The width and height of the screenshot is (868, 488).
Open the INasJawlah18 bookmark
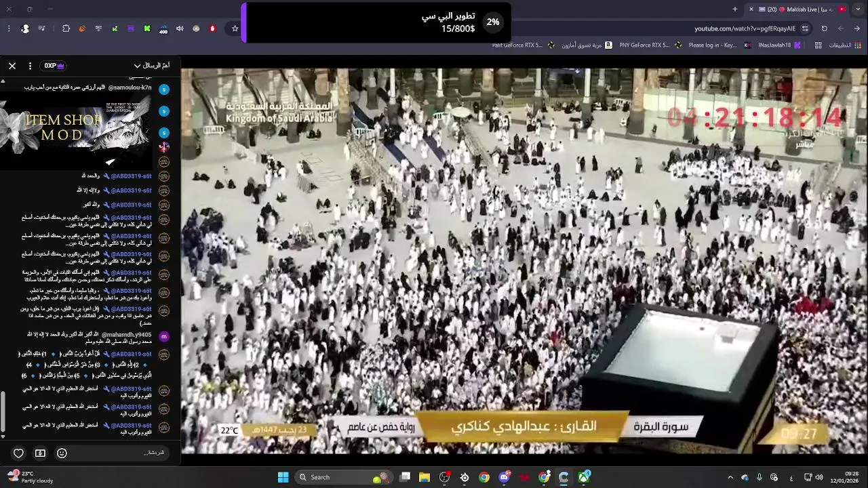(779, 45)
